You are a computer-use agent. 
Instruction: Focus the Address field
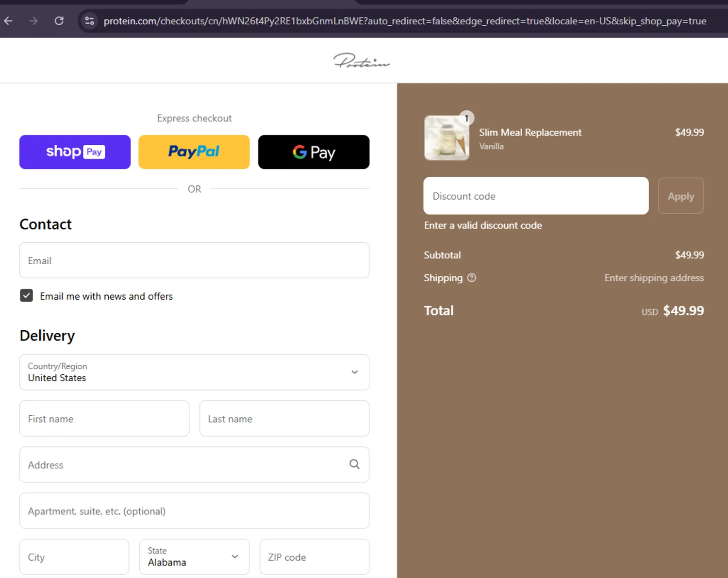pos(194,465)
